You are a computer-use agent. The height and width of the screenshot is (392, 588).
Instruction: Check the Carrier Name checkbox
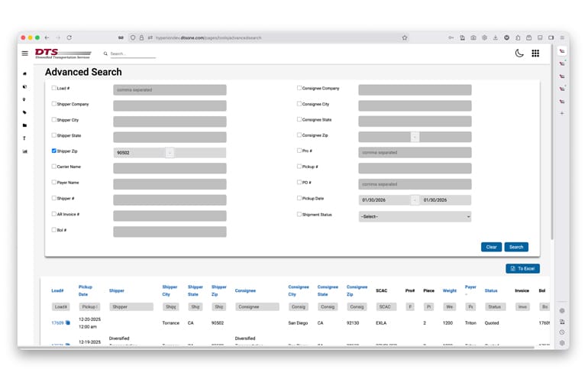54,167
